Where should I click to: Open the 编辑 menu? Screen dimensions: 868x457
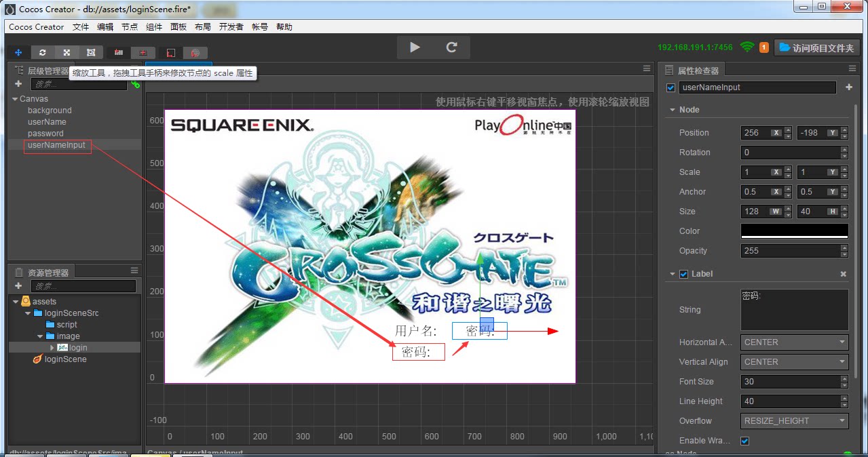[x=105, y=27]
